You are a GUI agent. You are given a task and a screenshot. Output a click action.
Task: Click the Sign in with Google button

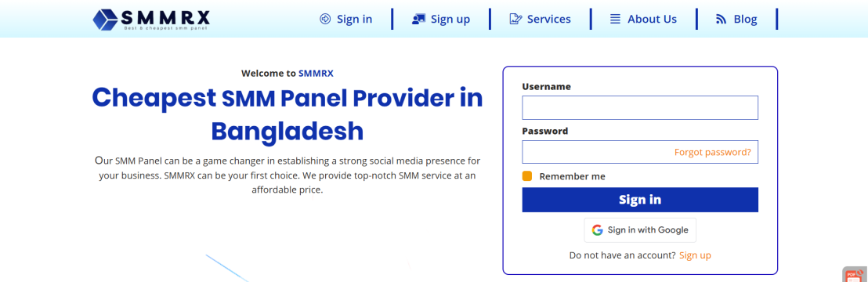click(640, 230)
